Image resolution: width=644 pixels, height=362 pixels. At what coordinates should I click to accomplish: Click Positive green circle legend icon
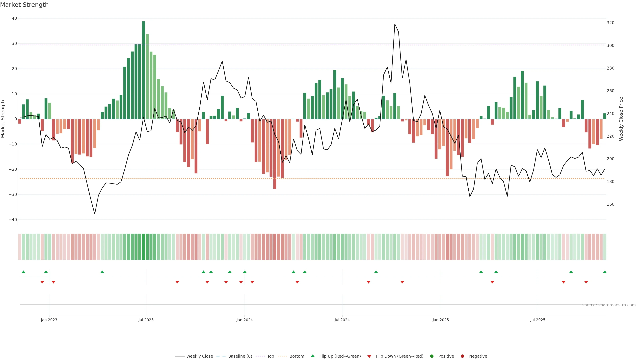(432, 356)
